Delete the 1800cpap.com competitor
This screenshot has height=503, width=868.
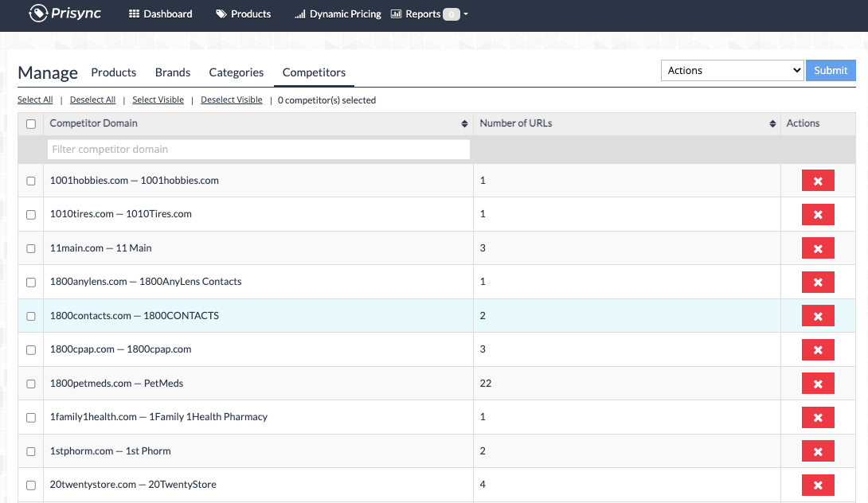(818, 349)
